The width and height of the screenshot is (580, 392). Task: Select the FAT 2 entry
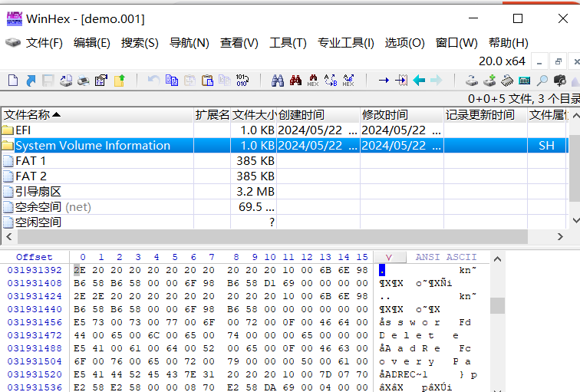(284, 176)
